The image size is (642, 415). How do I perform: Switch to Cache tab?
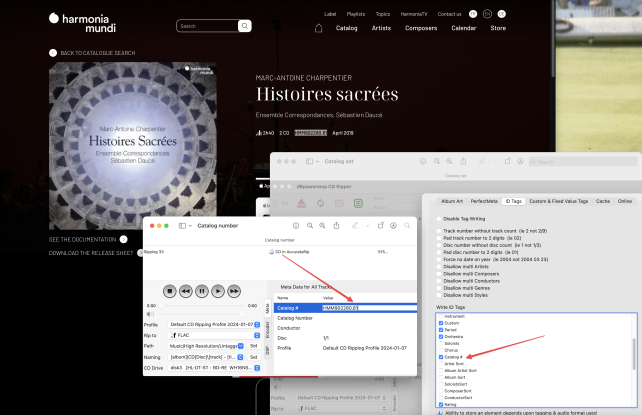[603, 201]
